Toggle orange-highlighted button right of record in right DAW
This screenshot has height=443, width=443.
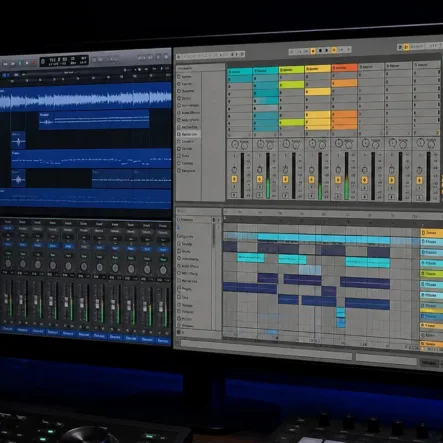click(334, 50)
